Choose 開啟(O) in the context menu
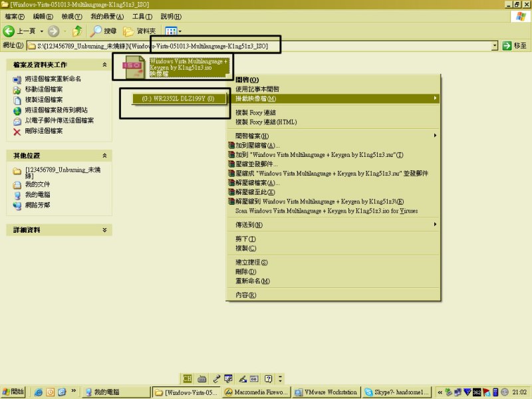Screen dimensions: 532x399 247,80
